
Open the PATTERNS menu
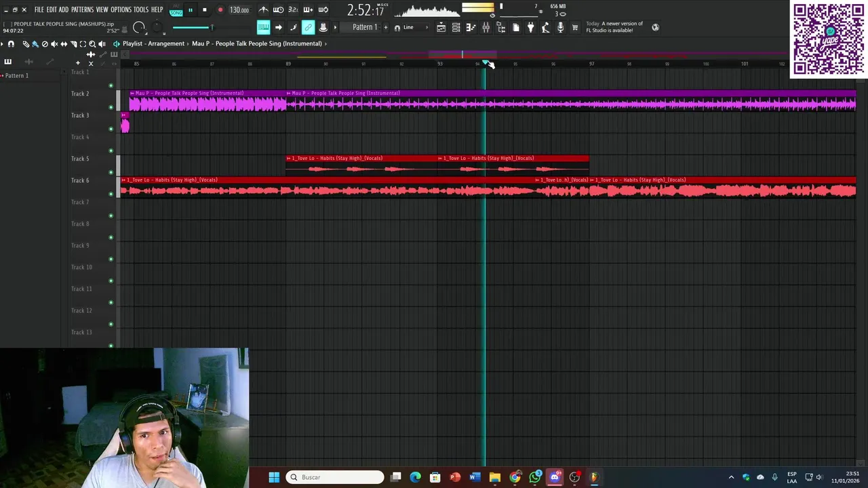(x=82, y=9)
